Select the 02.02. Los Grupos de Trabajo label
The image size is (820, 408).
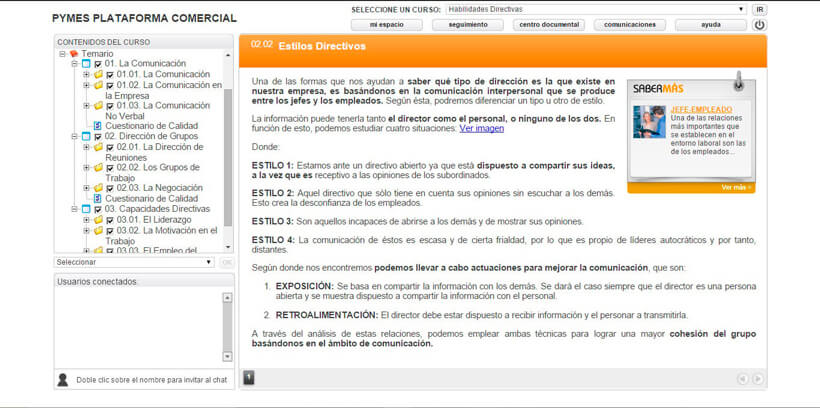pyautogui.click(x=152, y=173)
